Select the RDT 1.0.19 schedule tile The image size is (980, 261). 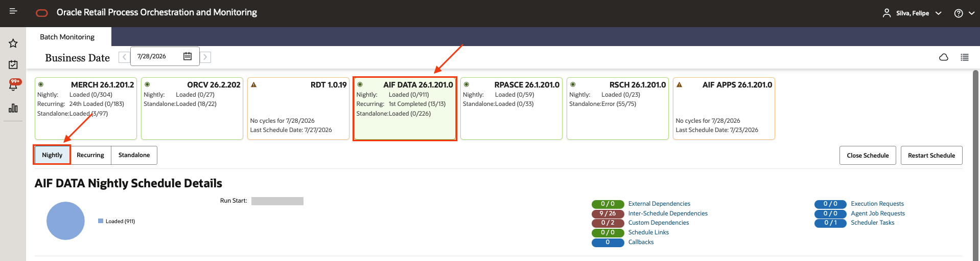(298, 108)
